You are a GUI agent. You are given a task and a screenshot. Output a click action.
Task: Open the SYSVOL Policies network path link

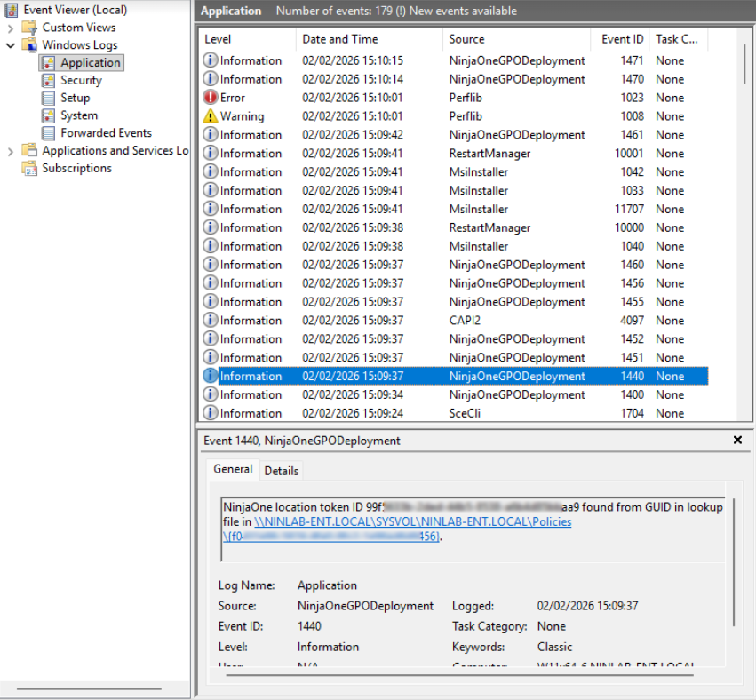click(x=412, y=522)
